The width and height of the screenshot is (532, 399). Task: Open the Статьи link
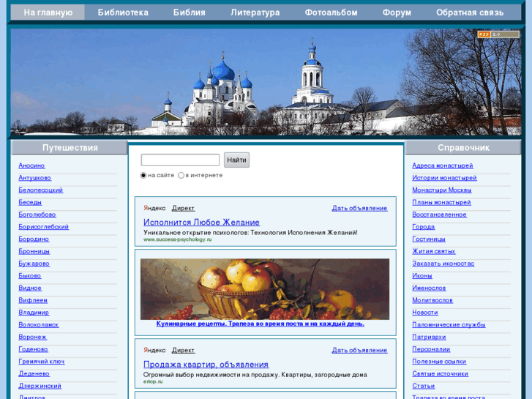coord(424,385)
